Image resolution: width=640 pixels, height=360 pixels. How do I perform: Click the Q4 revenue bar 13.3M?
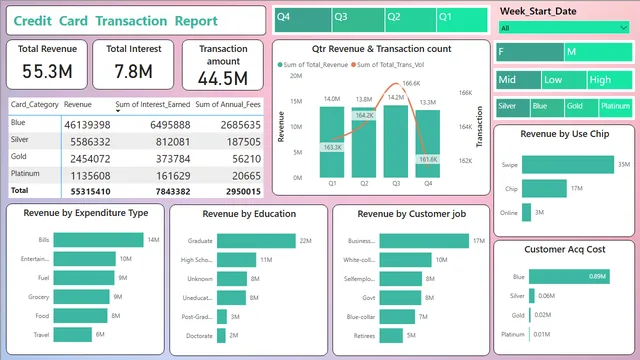coord(427,144)
